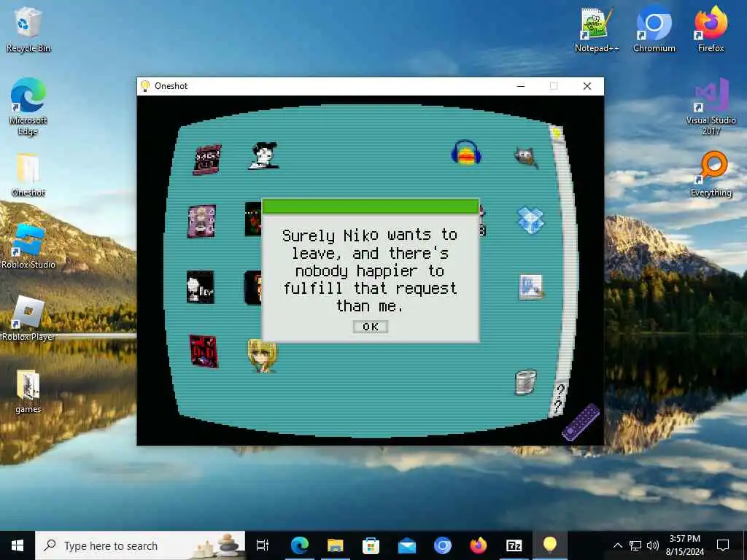Open Mail from the taskbar
This screenshot has width=747, height=560.
[x=407, y=545]
